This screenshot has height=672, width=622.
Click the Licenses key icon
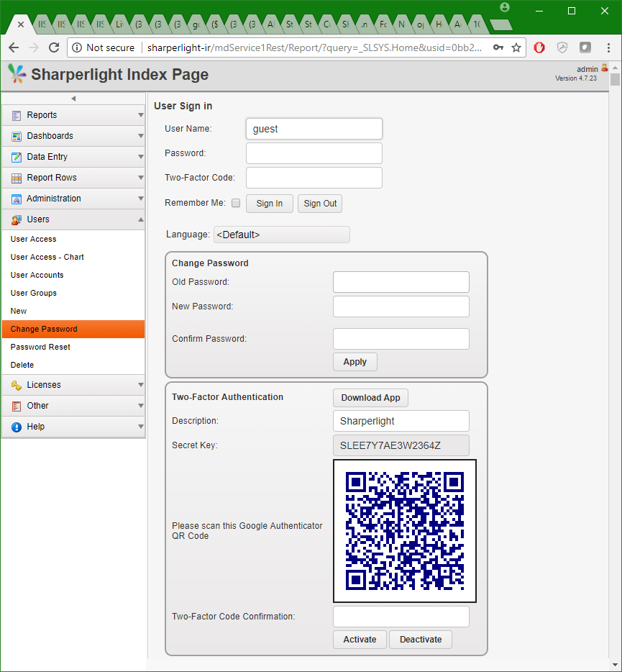[x=17, y=386]
